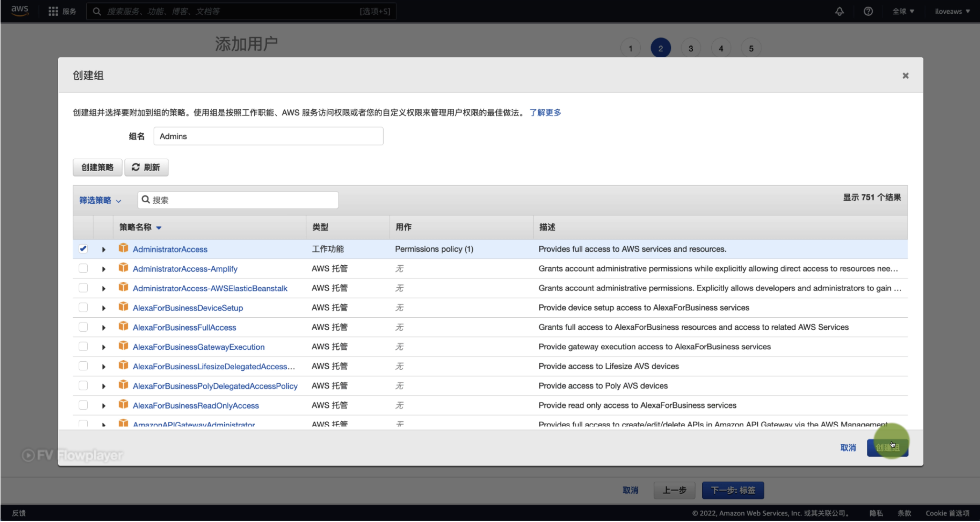
Task: Open Cookie 首选项 in the footer
Action: [x=948, y=513]
